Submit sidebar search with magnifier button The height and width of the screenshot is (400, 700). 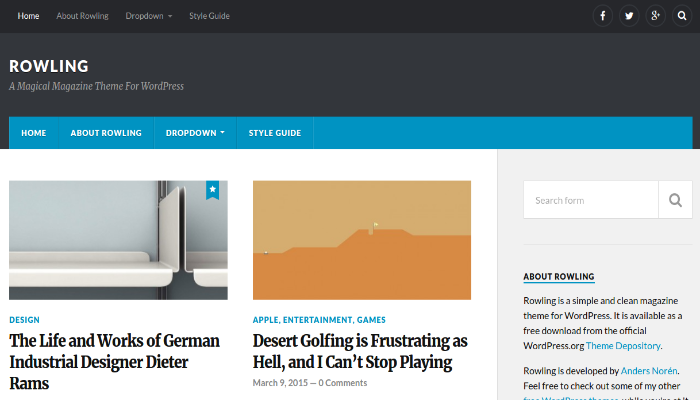[x=675, y=200]
